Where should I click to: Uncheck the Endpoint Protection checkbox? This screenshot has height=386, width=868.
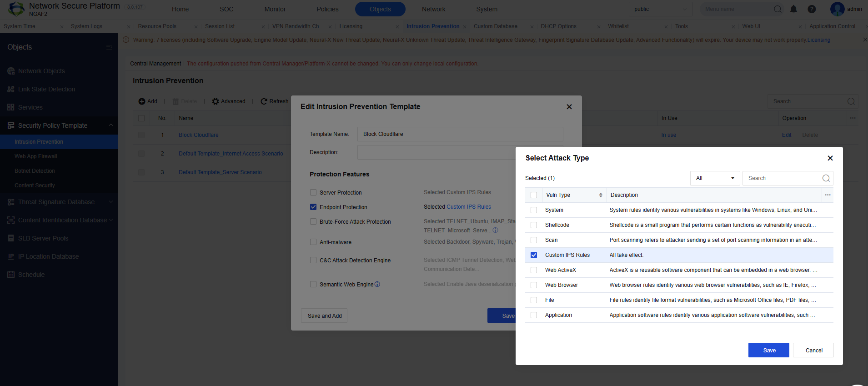313,207
